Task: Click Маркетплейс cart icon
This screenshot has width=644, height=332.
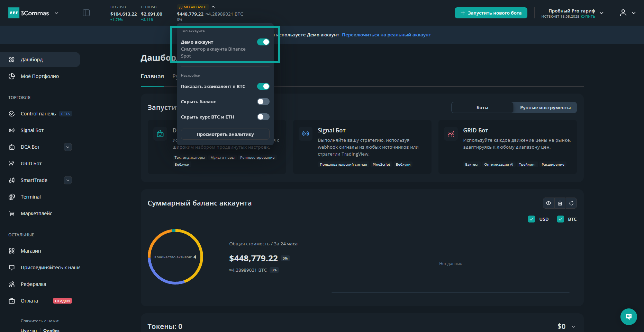Action: click(x=12, y=213)
